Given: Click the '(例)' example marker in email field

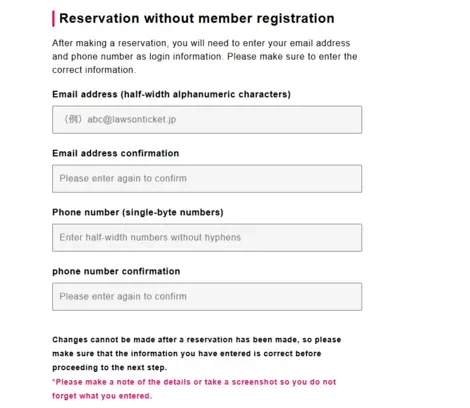Looking at the screenshot, I should point(73,119).
